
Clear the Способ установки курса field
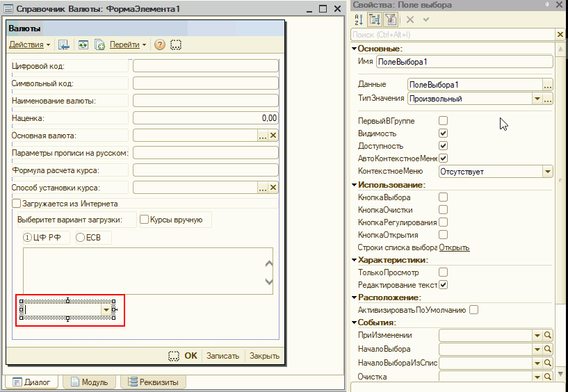(x=273, y=188)
